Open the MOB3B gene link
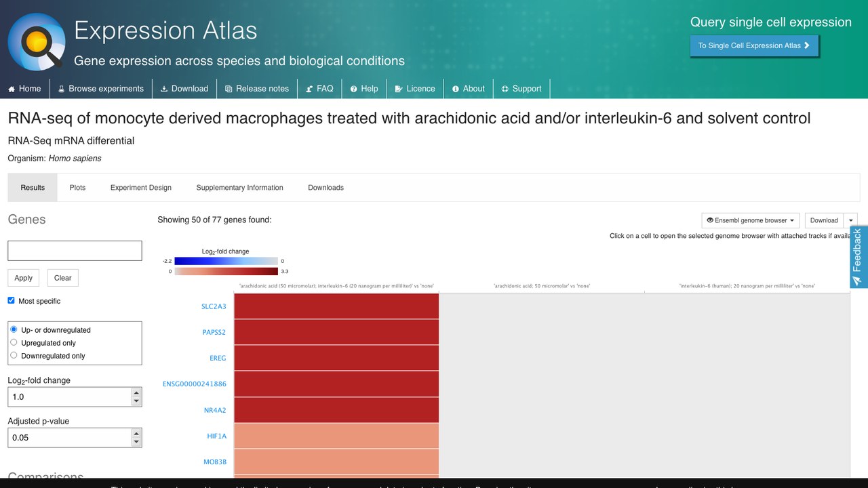 click(215, 462)
